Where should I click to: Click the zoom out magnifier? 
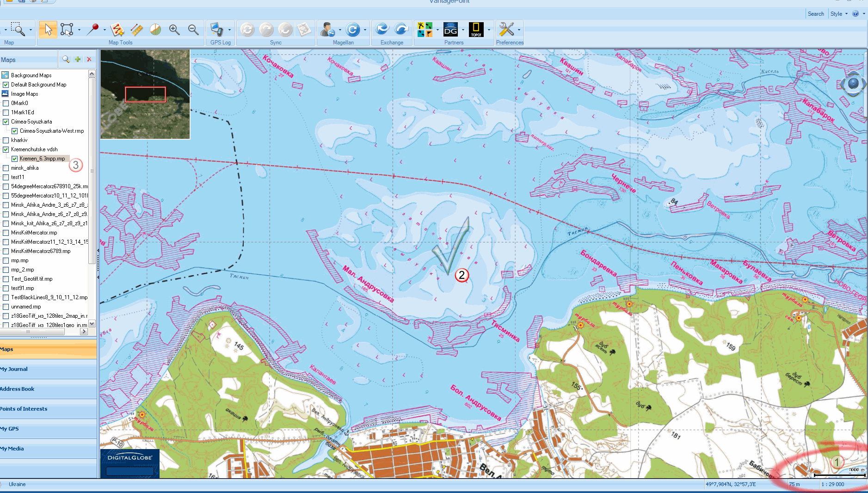193,30
